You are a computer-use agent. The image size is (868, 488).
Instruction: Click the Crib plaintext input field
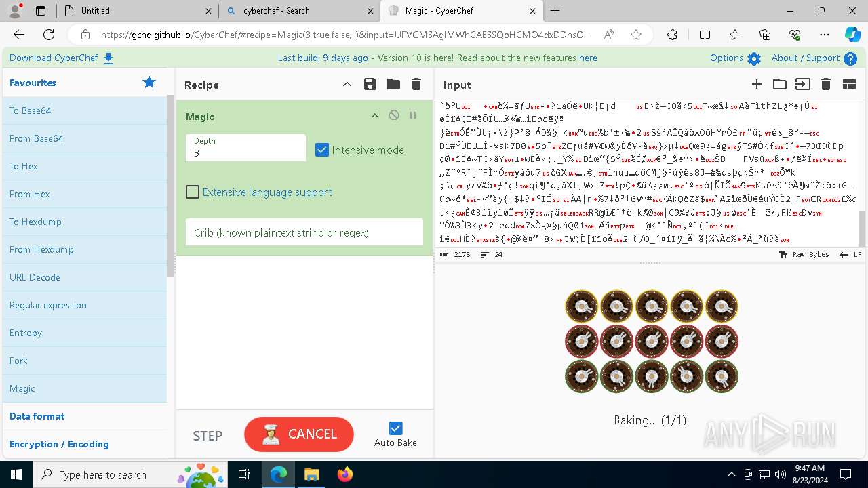point(304,232)
